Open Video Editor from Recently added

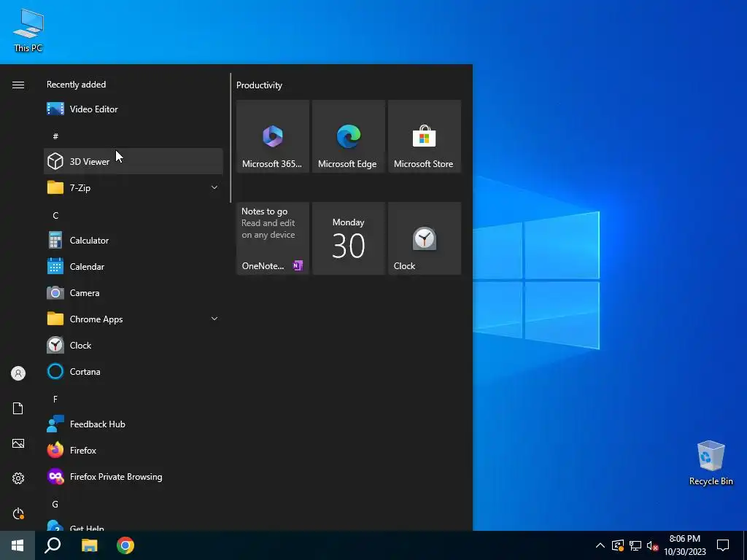point(133,109)
